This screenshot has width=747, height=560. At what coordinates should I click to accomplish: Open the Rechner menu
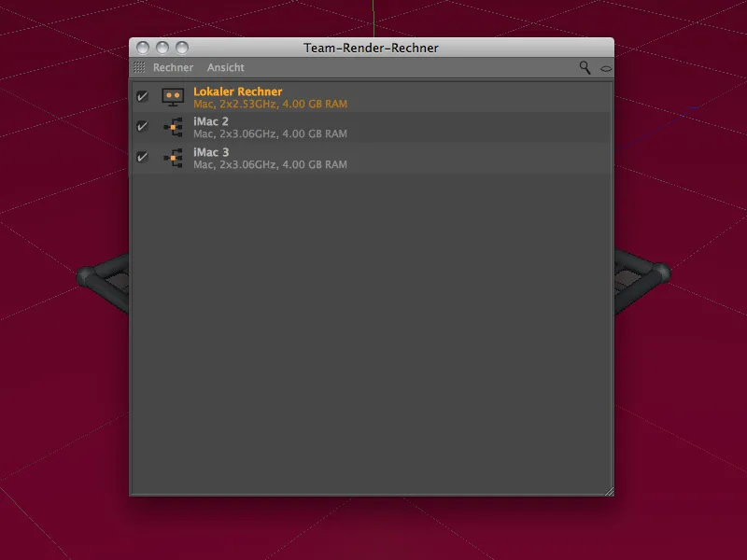click(x=173, y=67)
